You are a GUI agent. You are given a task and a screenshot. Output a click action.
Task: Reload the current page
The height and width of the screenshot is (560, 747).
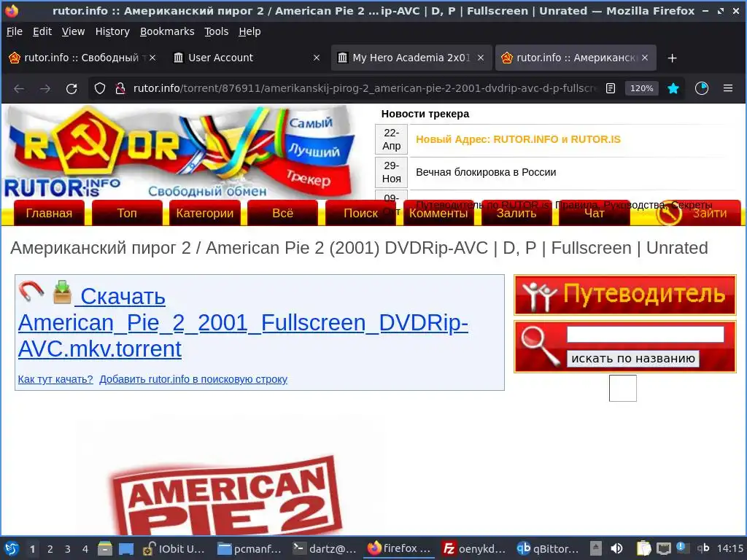(71, 88)
